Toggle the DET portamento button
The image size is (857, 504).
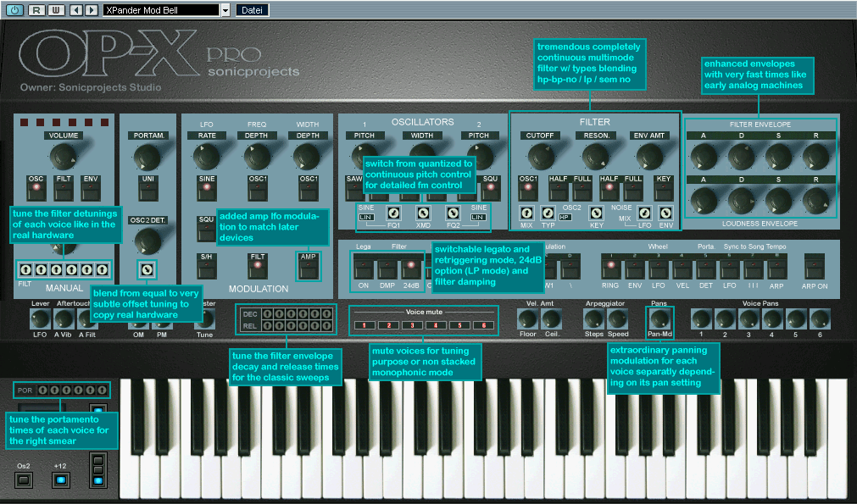(705, 269)
